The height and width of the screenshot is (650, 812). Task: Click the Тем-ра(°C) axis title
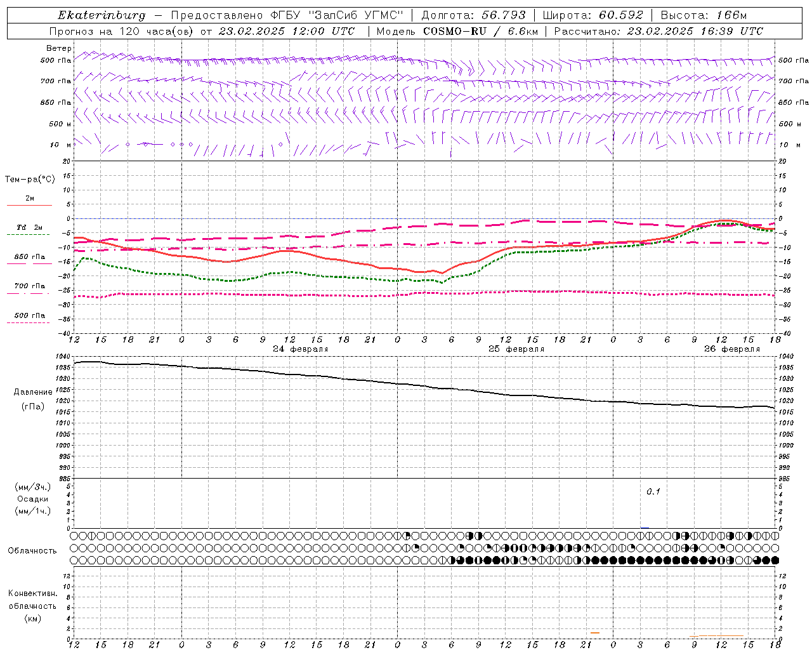30,180
